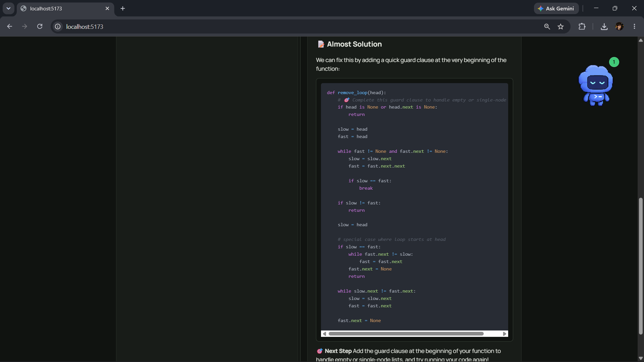The image size is (644, 362).
Task: Click 'while slow.next != fast.next:' code line
Action: tap(377, 291)
